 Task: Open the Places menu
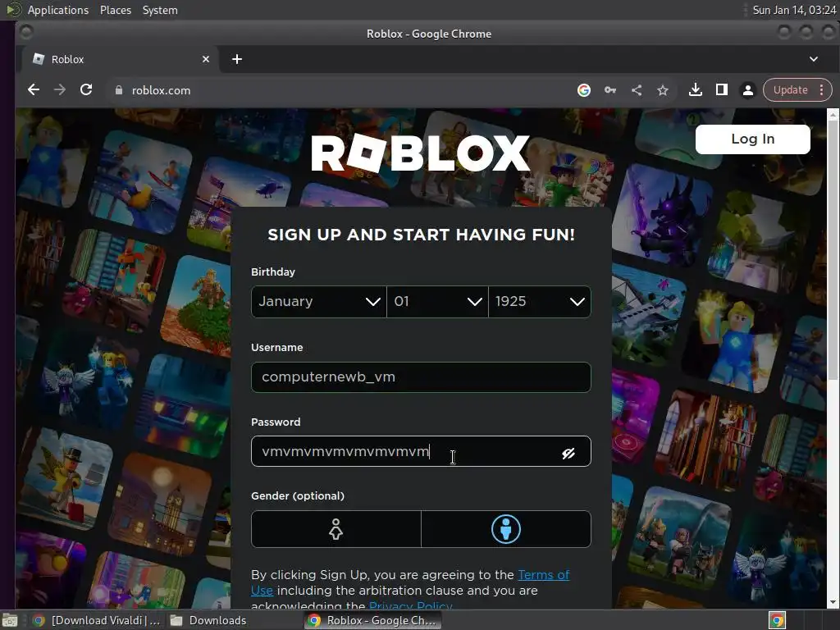[116, 10]
